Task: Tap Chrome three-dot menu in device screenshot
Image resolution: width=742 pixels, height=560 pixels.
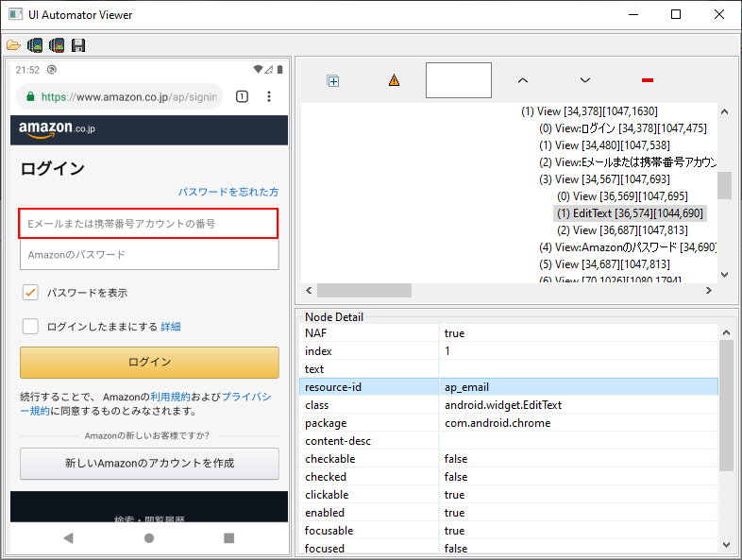Action: coord(269,96)
